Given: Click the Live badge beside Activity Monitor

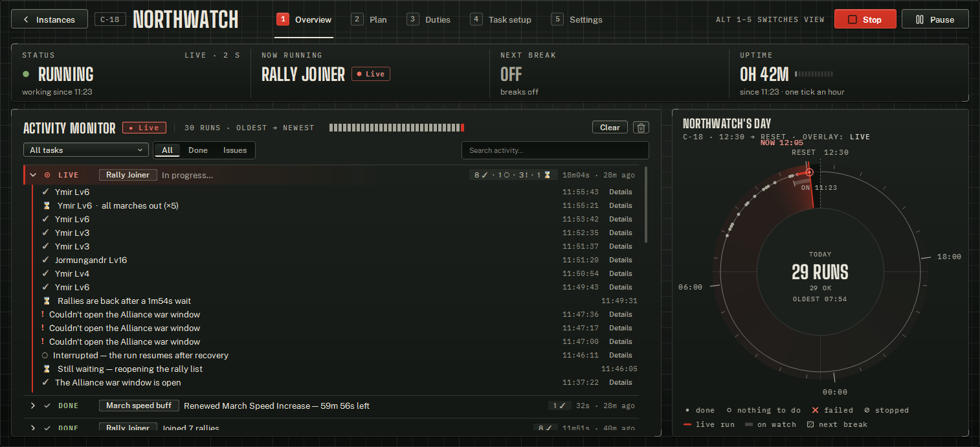Looking at the screenshot, I should pos(144,128).
